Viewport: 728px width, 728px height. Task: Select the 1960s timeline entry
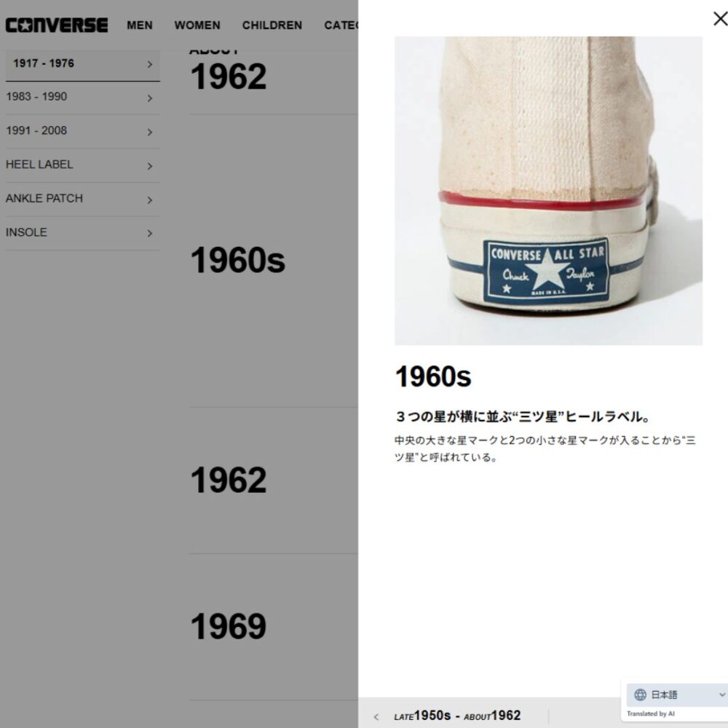[238, 260]
